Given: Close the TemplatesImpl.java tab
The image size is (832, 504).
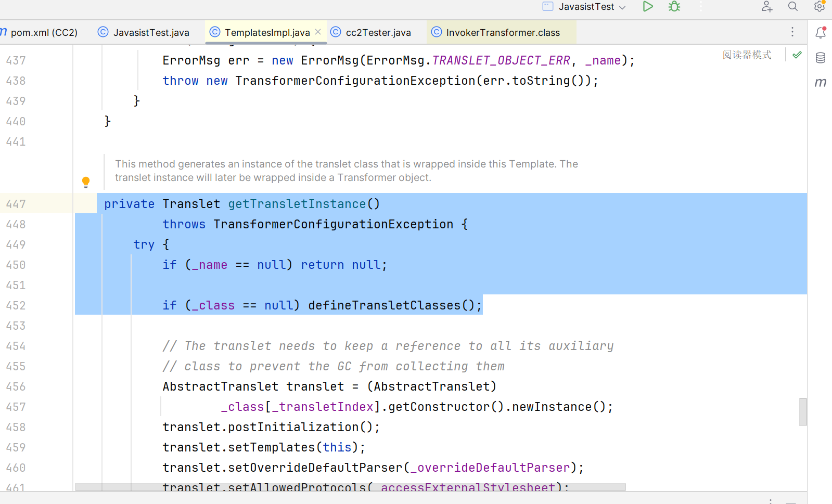Looking at the screenshot, I should (x=318, y=32).
